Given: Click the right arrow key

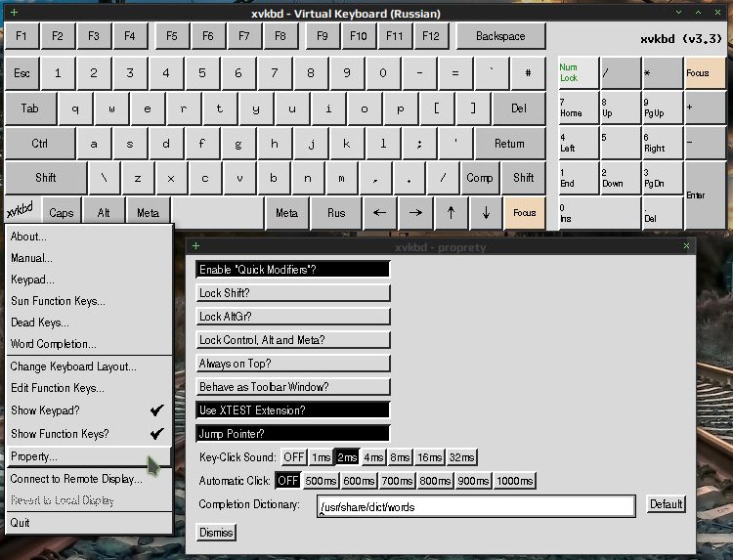Looking at the screenshot, I should pos(415,213).
